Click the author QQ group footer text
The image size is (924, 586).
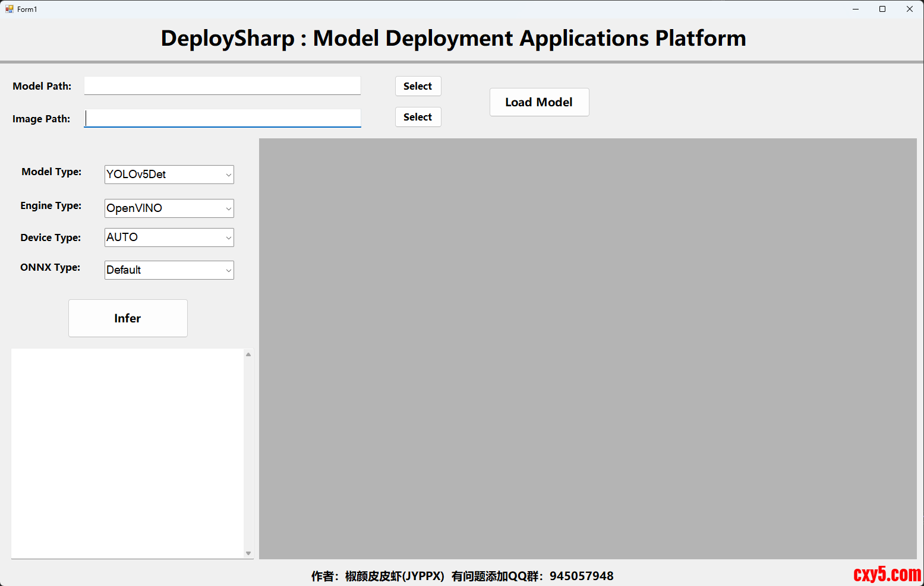click(462, 576)
